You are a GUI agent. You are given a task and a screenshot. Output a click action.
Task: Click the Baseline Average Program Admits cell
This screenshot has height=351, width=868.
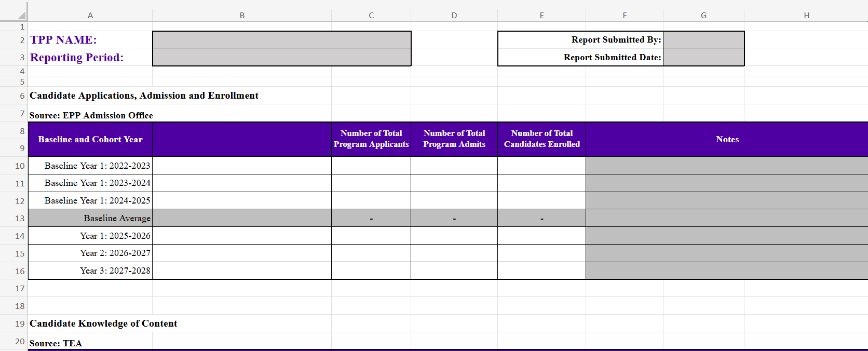point(454,218)
